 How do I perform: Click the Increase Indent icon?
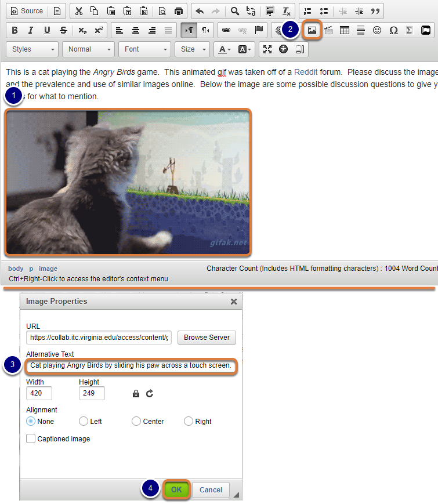pyautogui.click(x=359, y=11)
